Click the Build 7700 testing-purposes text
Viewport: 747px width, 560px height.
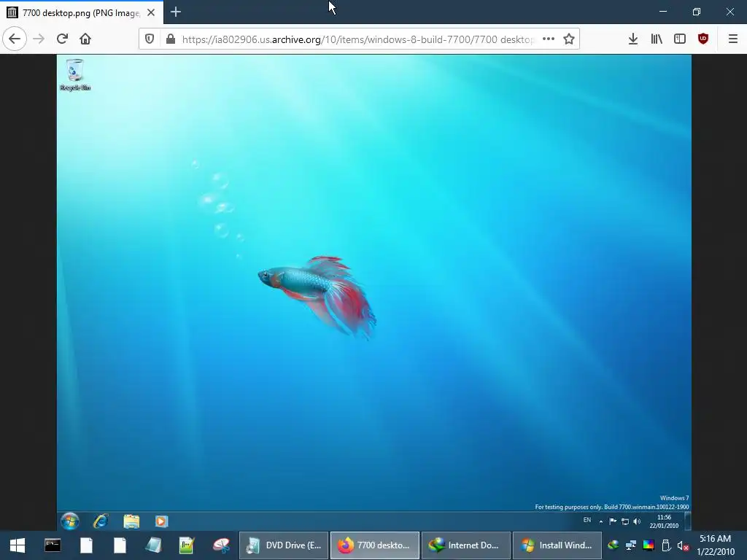click(612, 507)
